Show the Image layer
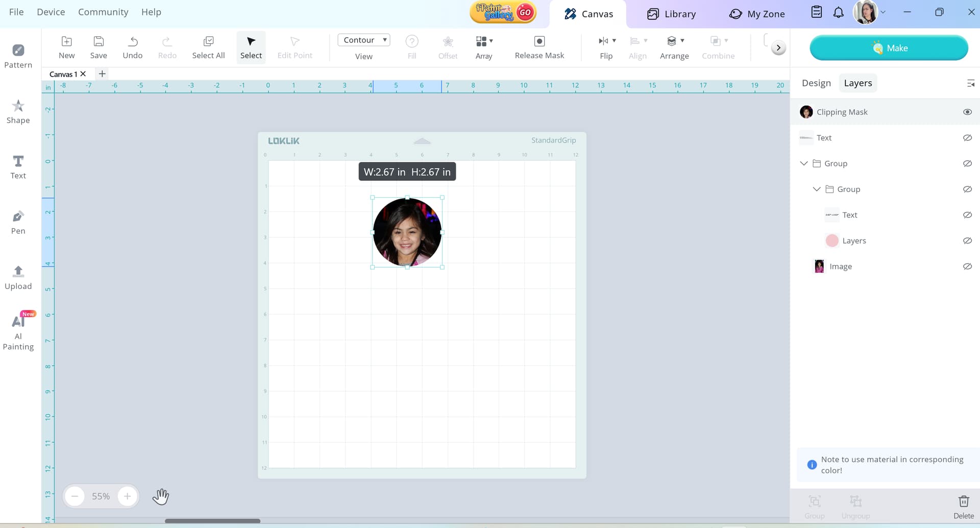 point(967,267)
